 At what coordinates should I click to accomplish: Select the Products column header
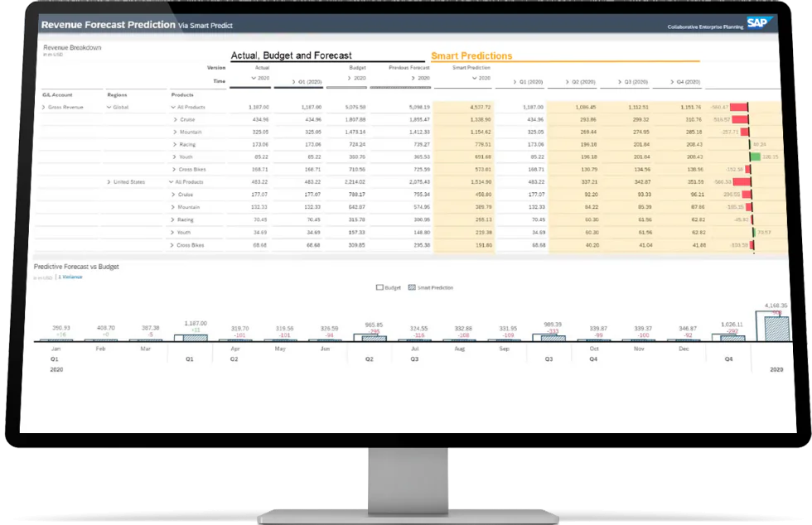click(x=182, y=94)
